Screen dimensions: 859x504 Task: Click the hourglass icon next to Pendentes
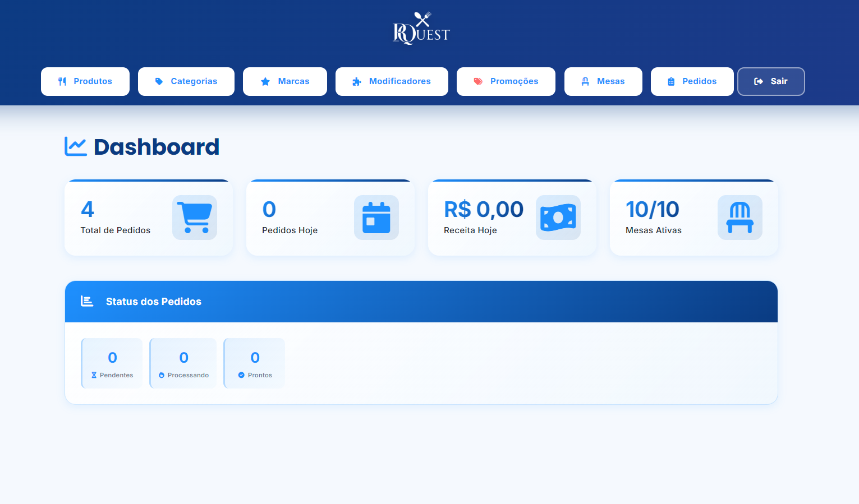pyautogui.click(x=94, y=375)
